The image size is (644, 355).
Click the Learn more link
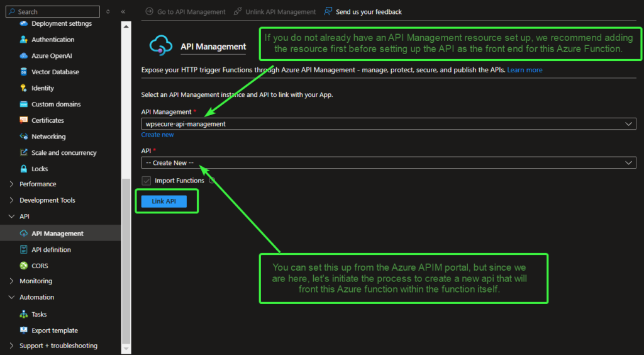(x=525, y=70)
